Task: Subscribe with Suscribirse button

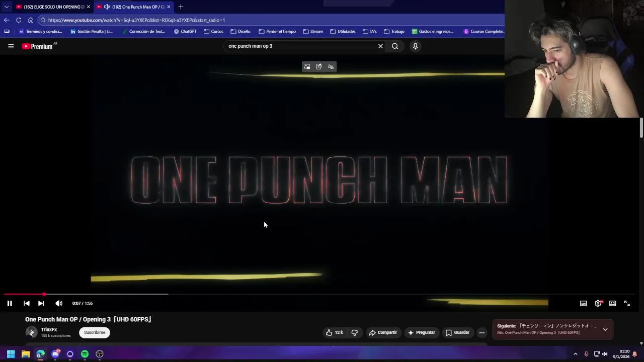Action: [95, 332]
